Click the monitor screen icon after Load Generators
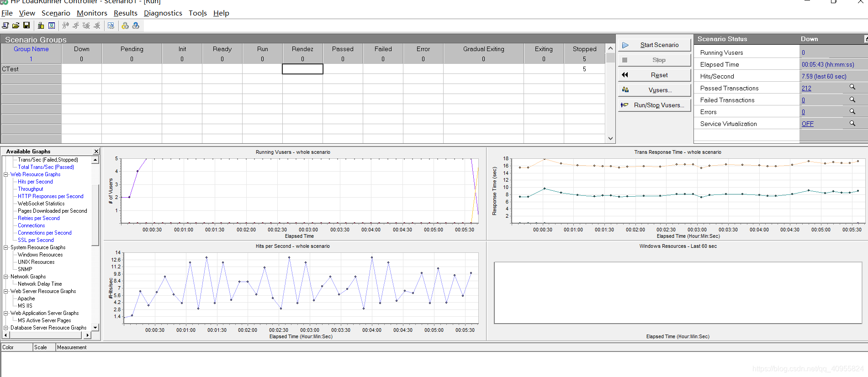 [52, 26]
